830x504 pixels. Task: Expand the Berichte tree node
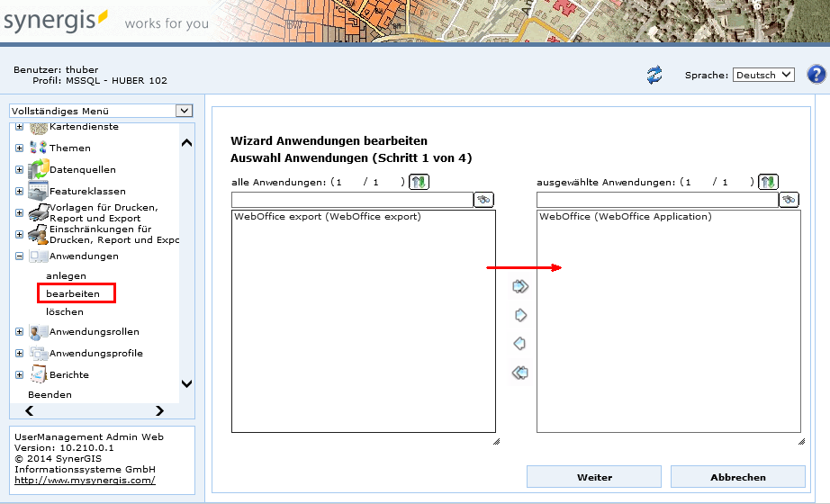(19, 374)
